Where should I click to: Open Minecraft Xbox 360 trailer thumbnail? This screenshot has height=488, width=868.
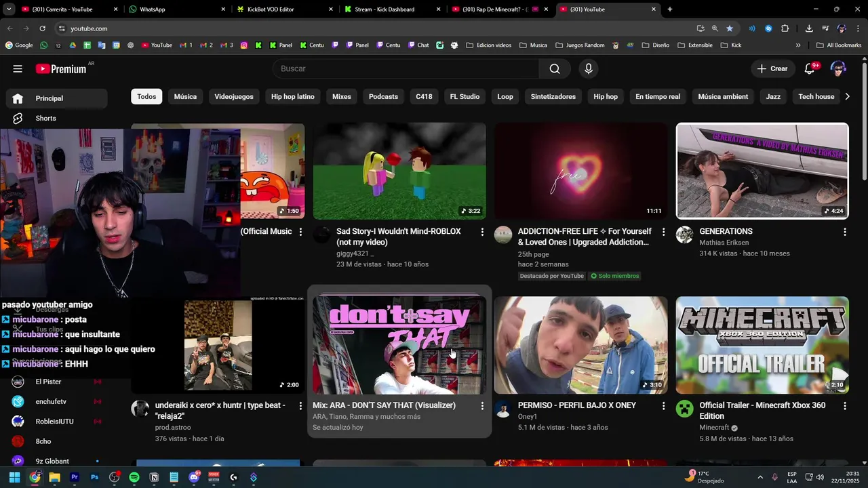(x=762, y=345)
